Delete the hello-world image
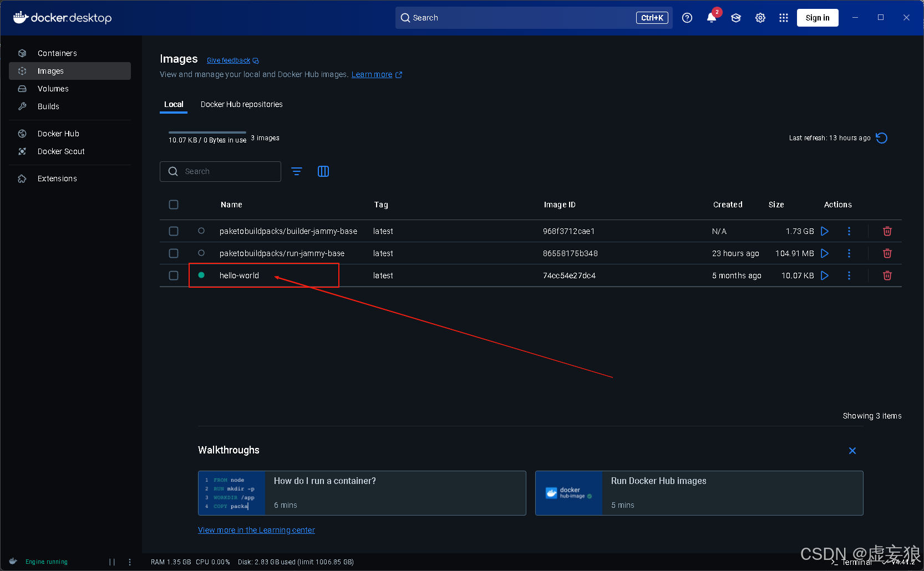 point(887,276)
